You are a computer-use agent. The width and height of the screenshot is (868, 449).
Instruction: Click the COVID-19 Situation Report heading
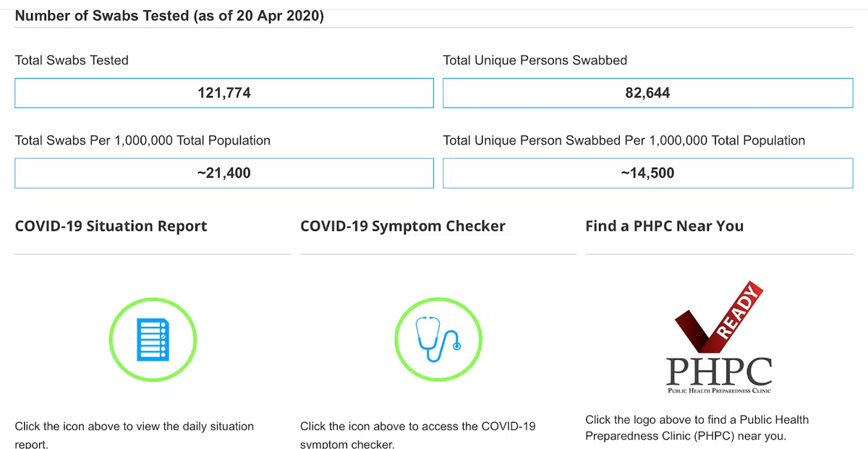point(111,226)
